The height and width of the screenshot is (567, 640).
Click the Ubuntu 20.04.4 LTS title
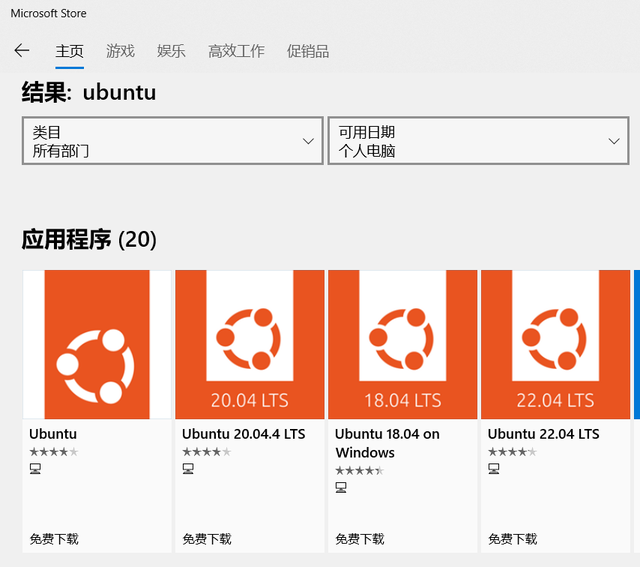click(x=244, y=434)
